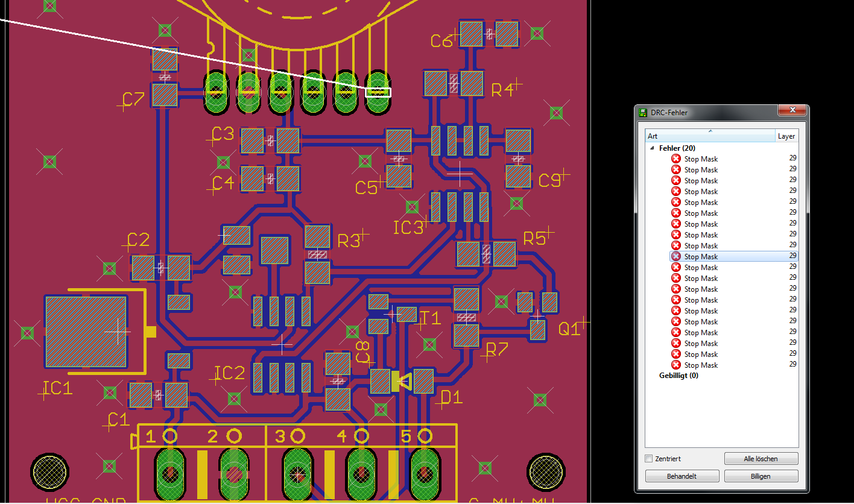854x504 pixels.
Task: Sort errors by the Art column header
Action: point(710,136)
